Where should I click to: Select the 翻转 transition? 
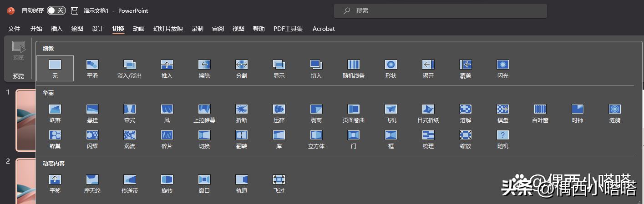[x=242, y=139]
